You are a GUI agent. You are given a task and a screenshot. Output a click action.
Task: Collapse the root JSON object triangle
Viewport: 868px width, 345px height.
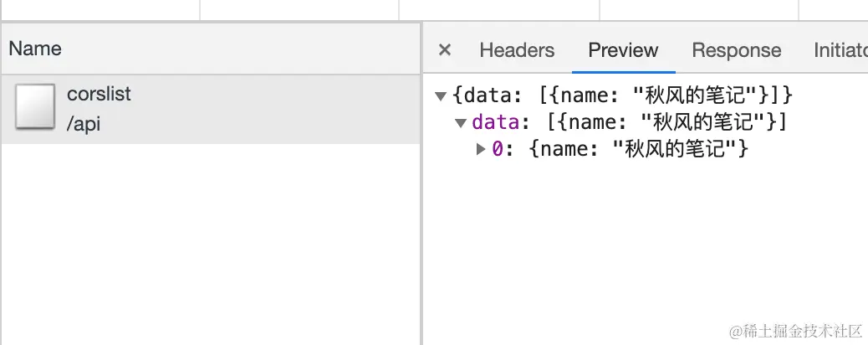pos(441,96)
